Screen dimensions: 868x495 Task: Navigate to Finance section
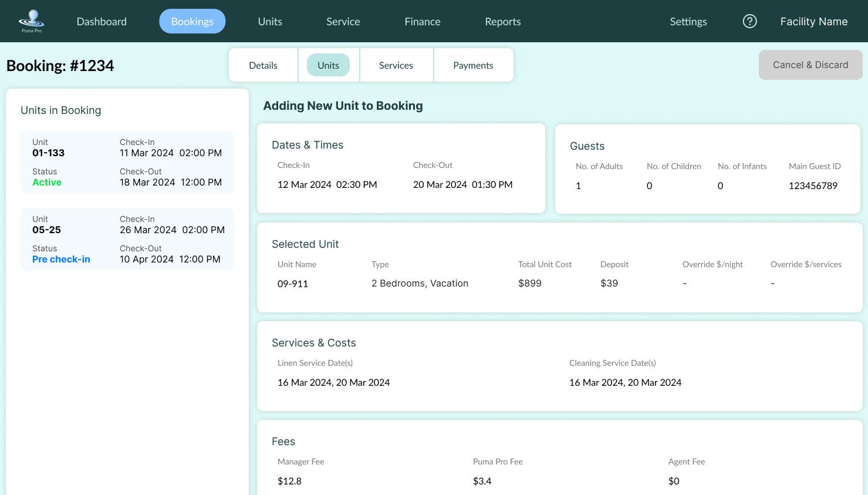[x=423, y=22]
